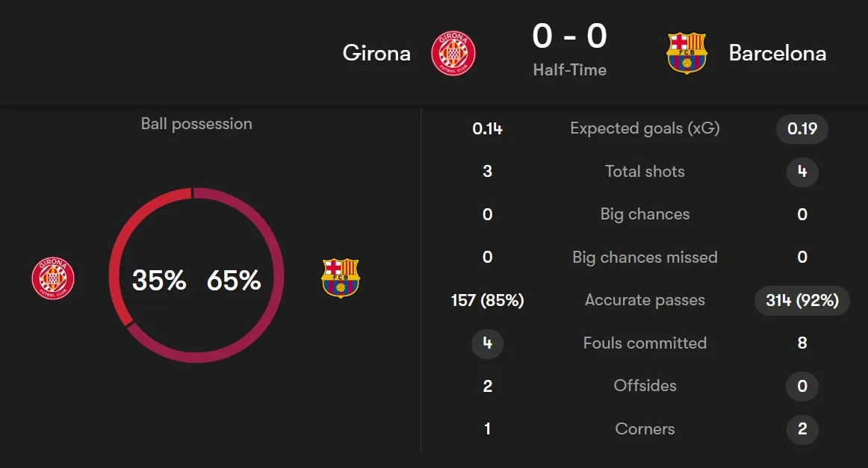Click the 314 (92%) accurate passes badge

[802, 300]
